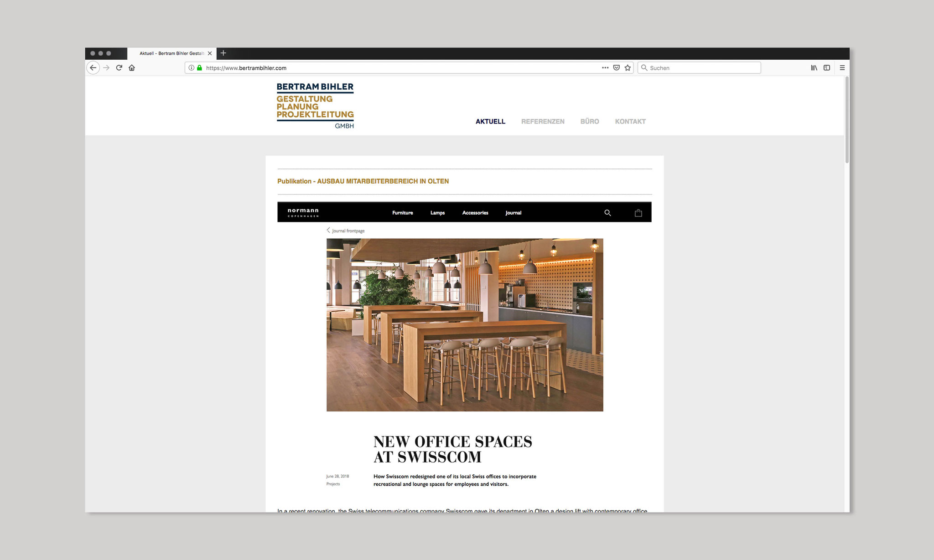Open Furniture in the Normann menu
This screenshot has width=934, height=560.
click(x=403, y=213)
